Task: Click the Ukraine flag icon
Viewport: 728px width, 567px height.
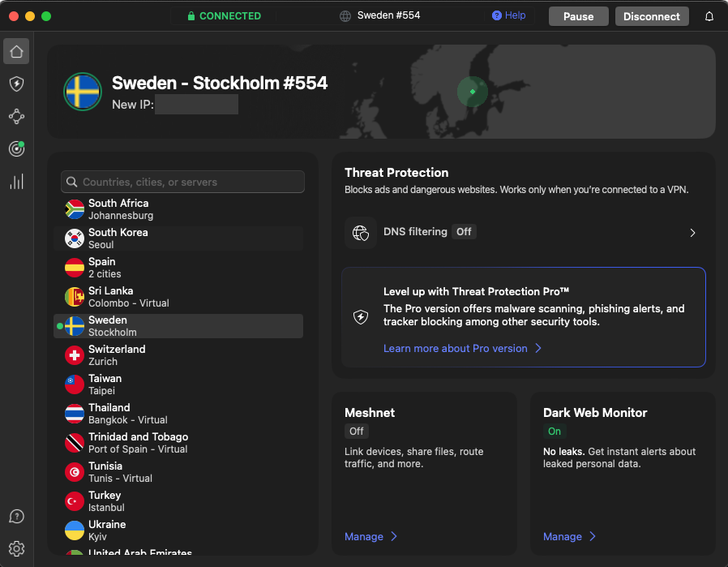Action: pyautogui.click(x=75, y=530)
